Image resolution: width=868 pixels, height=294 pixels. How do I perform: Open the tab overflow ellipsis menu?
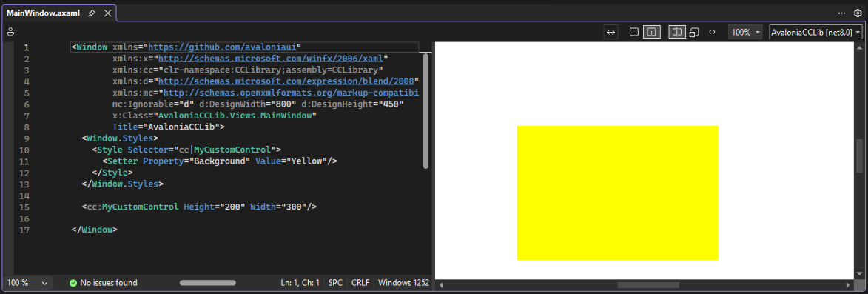pyautogui.click(x=841, y=13)
